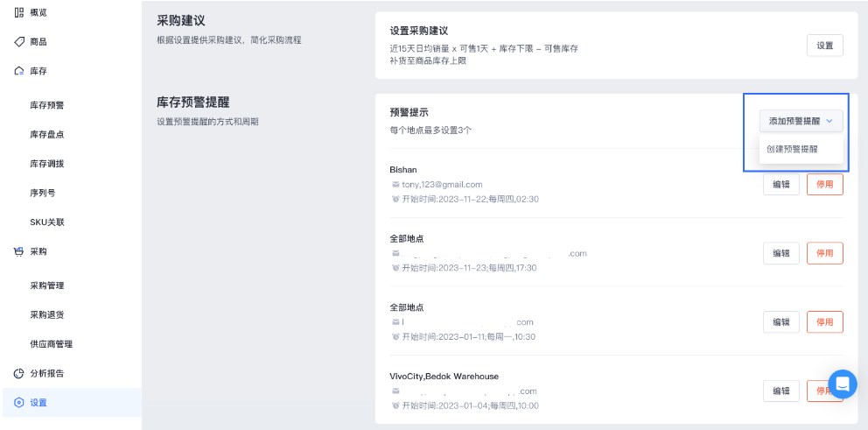Open 库存预警 in the sidebar
The width and height of the screenshot is (868, 430).
(47, 105)
